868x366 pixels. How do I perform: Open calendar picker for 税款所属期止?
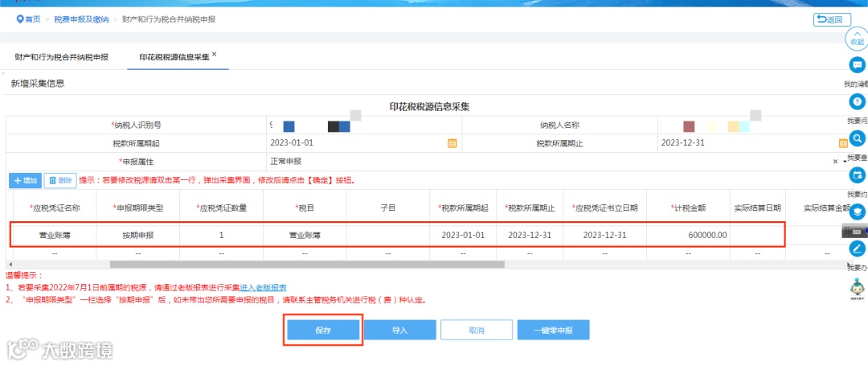click(x=842, y=143)
